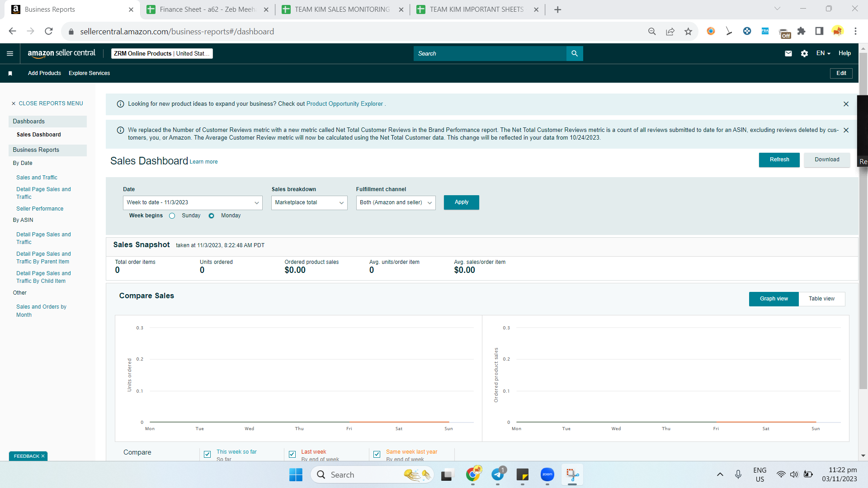Click the FBA extension icon

click(765, 31)
